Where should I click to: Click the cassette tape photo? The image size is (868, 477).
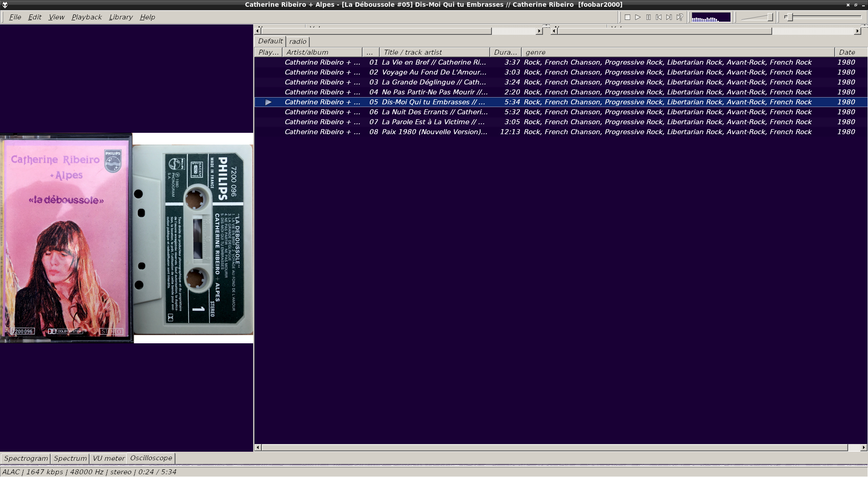point(193,239)
